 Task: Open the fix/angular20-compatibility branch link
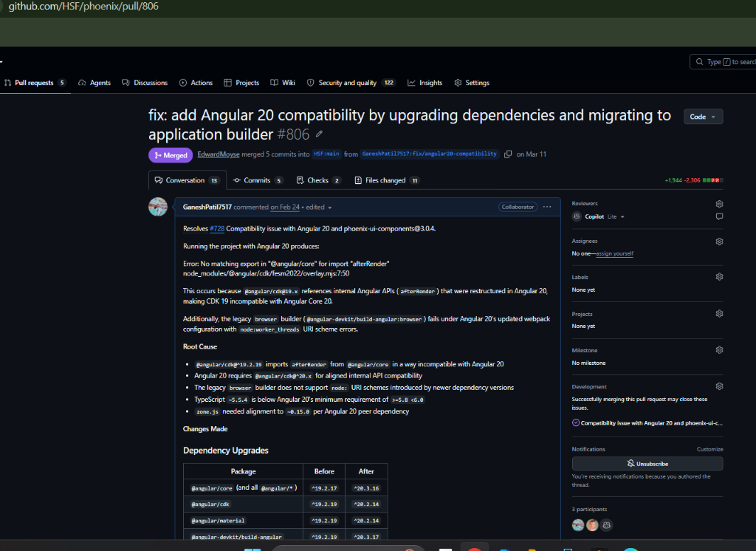pyautogui.click(x=429, y=154)
